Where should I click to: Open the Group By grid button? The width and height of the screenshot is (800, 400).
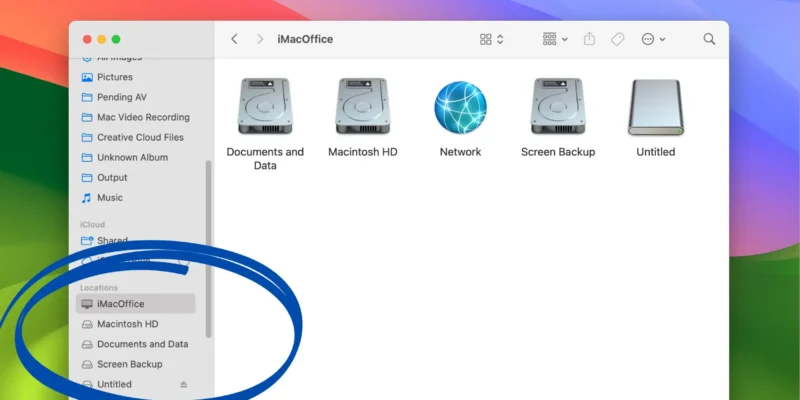549,39
